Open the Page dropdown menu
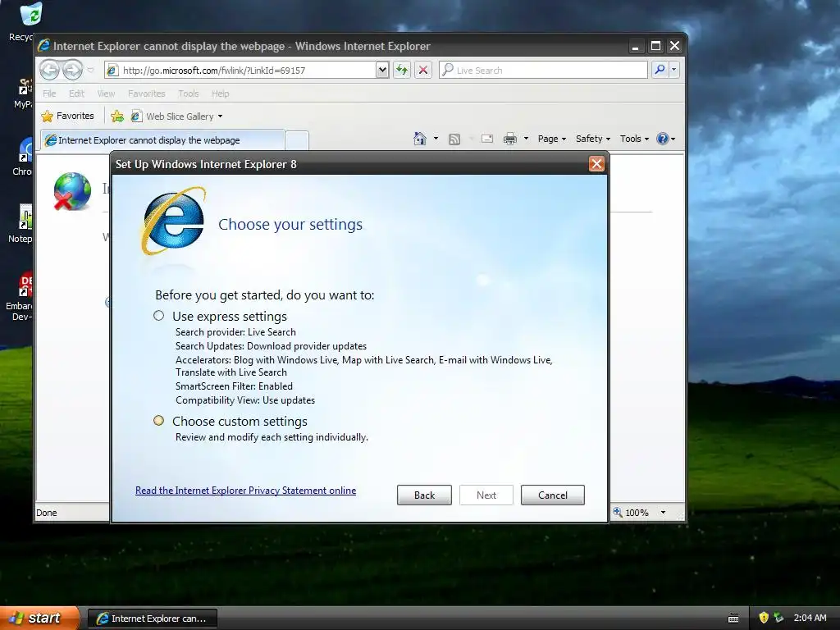 pos(552,139)
